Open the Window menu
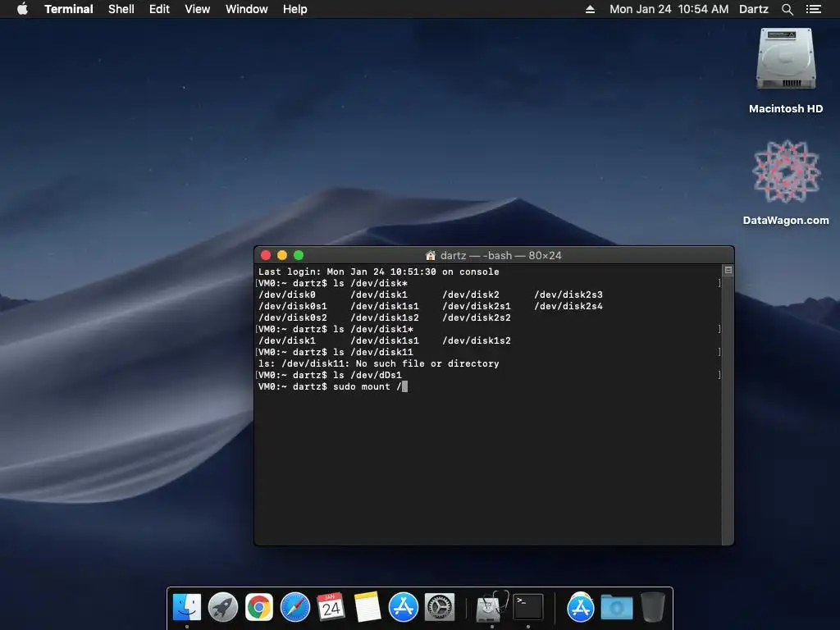Viewport: 840px width, 630px height. pyautogui.click(x=246, y=9)
